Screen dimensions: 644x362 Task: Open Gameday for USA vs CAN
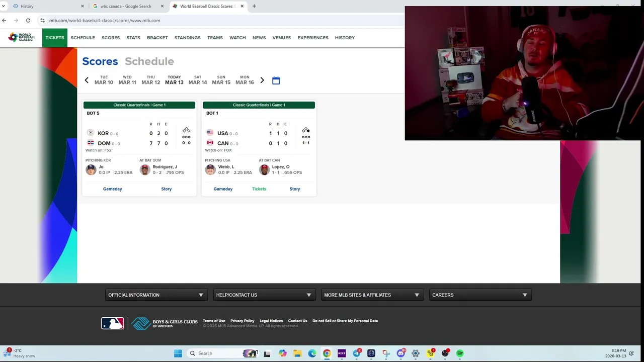coord(223,189)
